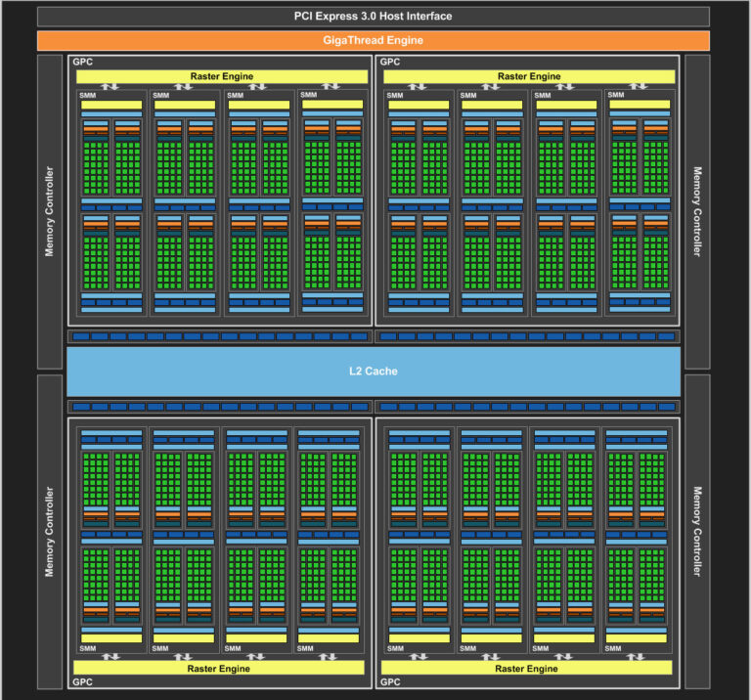Click the Raster Engine in lower-left GPC
The image size is (751, 700).
pyautogui.click(x=222, y=669)
